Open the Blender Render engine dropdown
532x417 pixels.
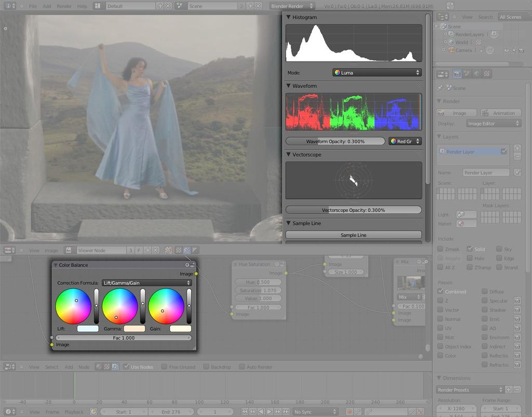tap(292, 6)
